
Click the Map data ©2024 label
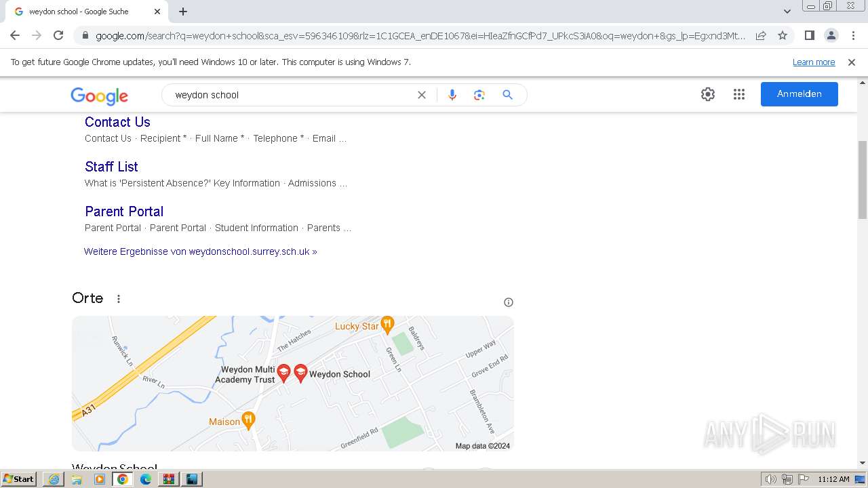point(483,446)
